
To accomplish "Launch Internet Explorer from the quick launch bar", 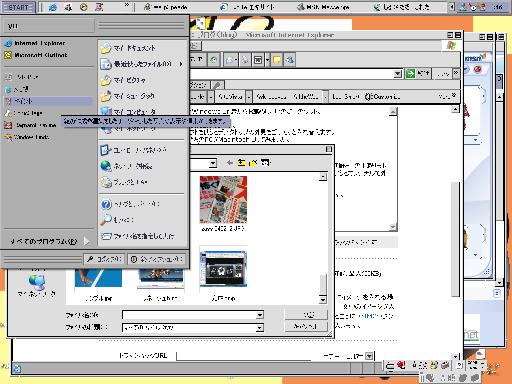I will 52,7.
